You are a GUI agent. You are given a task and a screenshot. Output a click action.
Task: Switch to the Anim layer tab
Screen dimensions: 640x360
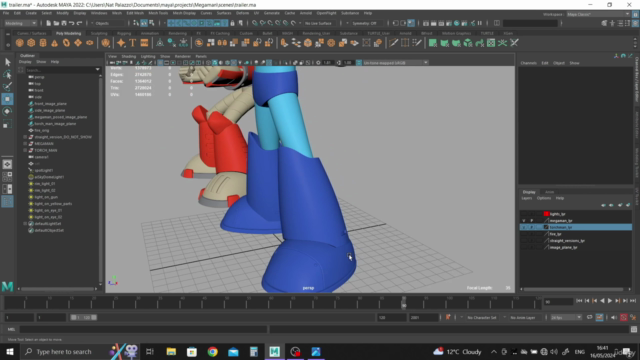(x=549, y=192)
